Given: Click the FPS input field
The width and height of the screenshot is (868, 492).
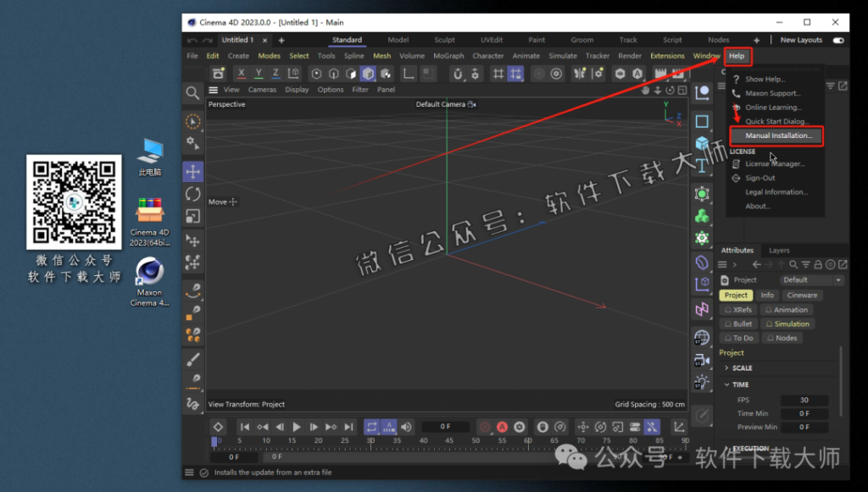Looking at the screenshot, I should 804,399.
